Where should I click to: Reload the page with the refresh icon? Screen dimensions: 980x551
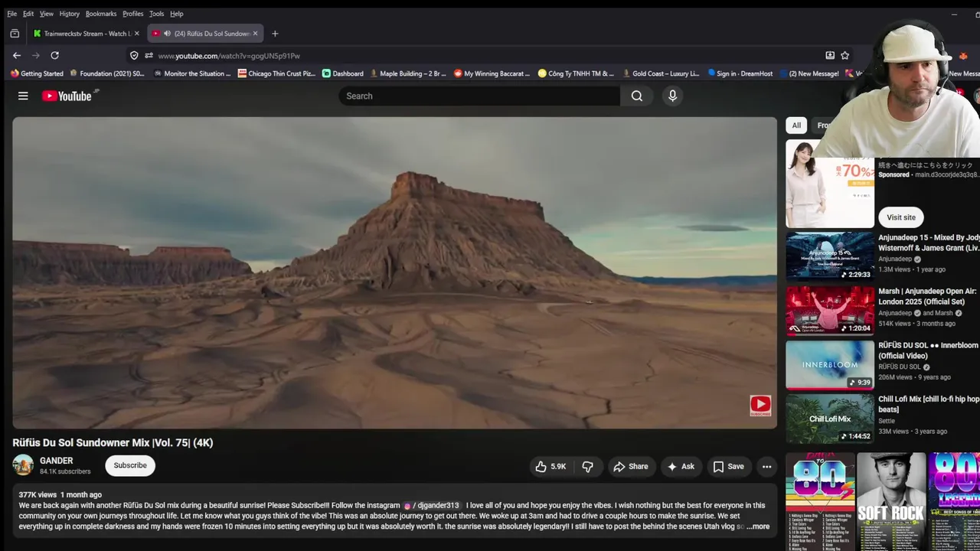pos(54,55)
